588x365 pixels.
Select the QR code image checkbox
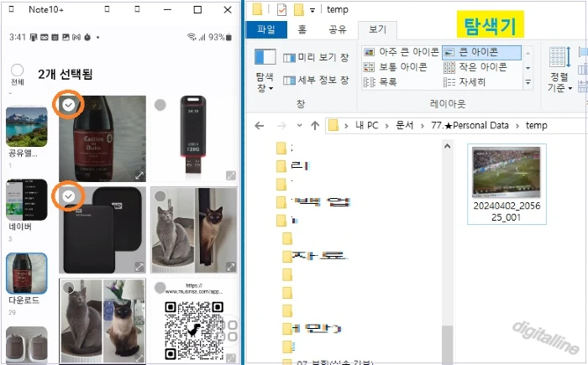click(x=160, y=288)
